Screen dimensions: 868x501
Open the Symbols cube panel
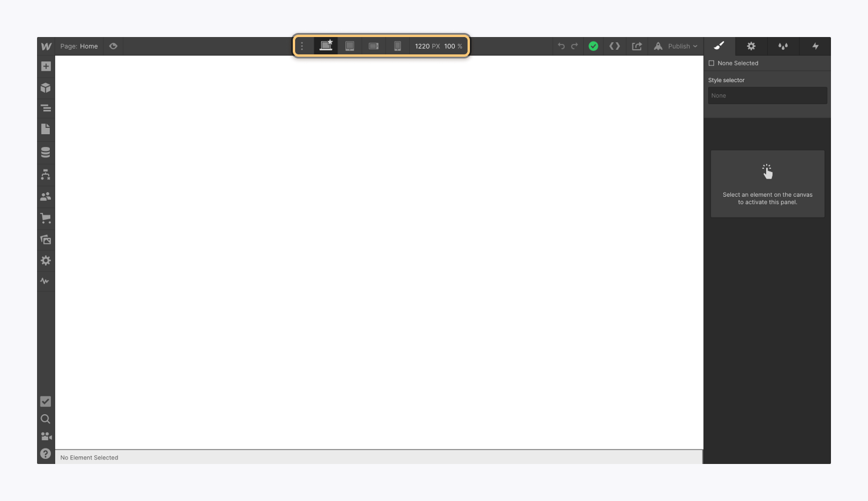46,88
